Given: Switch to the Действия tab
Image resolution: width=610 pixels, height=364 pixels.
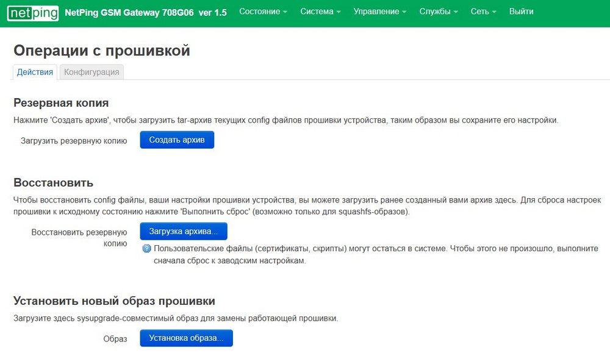Looking at the screenshot, I should pos(35,72).
